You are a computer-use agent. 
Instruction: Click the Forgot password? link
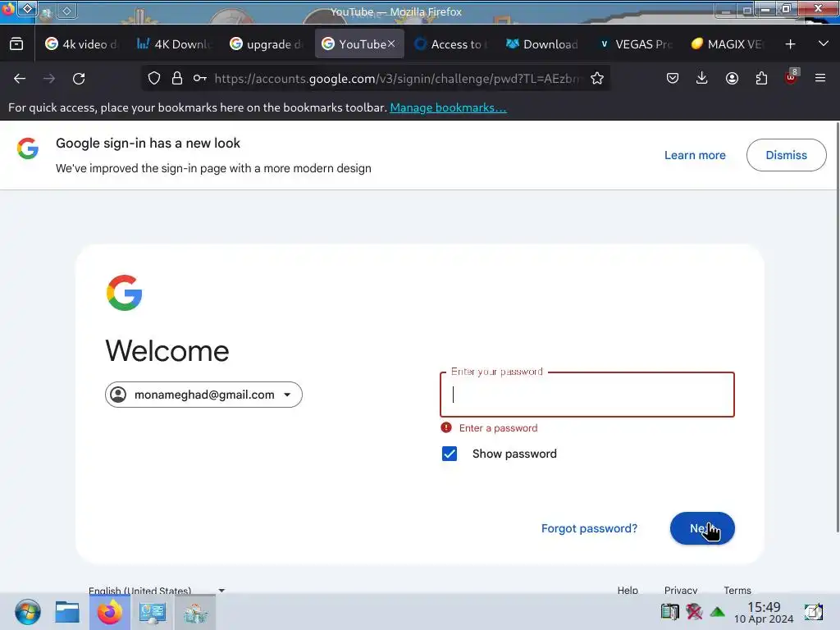tap(589, 528)
